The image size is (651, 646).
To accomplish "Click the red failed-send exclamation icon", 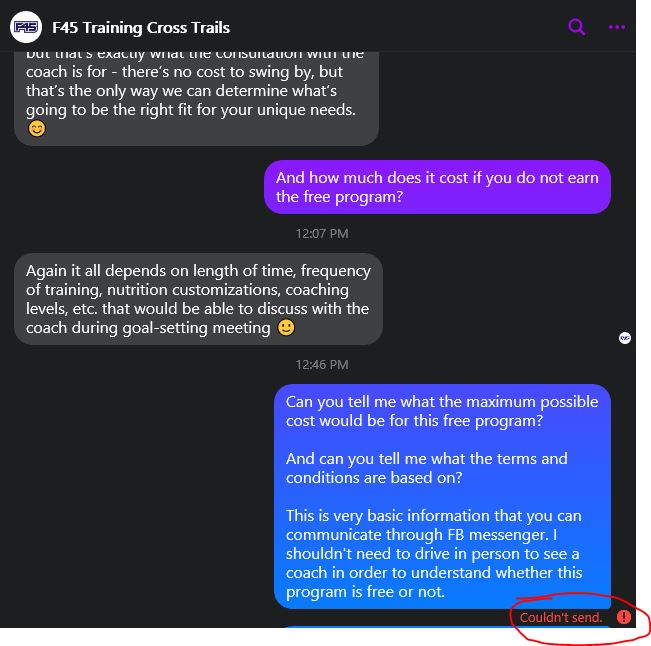I will point(624,617).
